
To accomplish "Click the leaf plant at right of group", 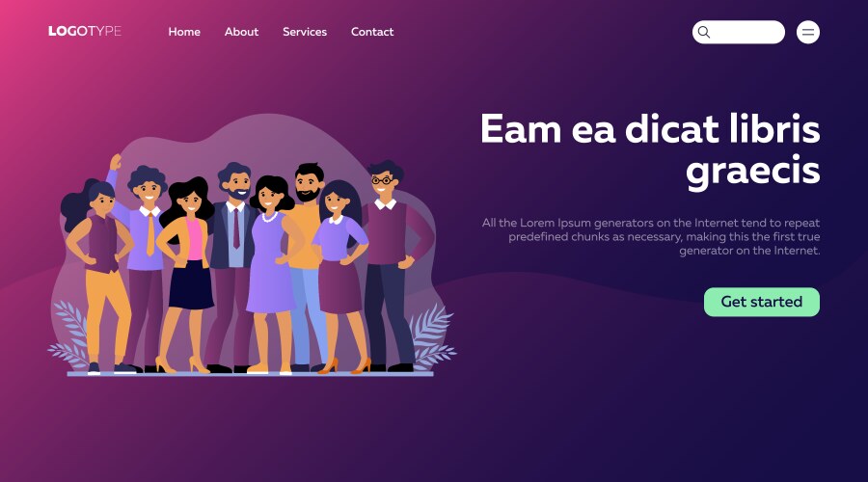I will [434, 336].
